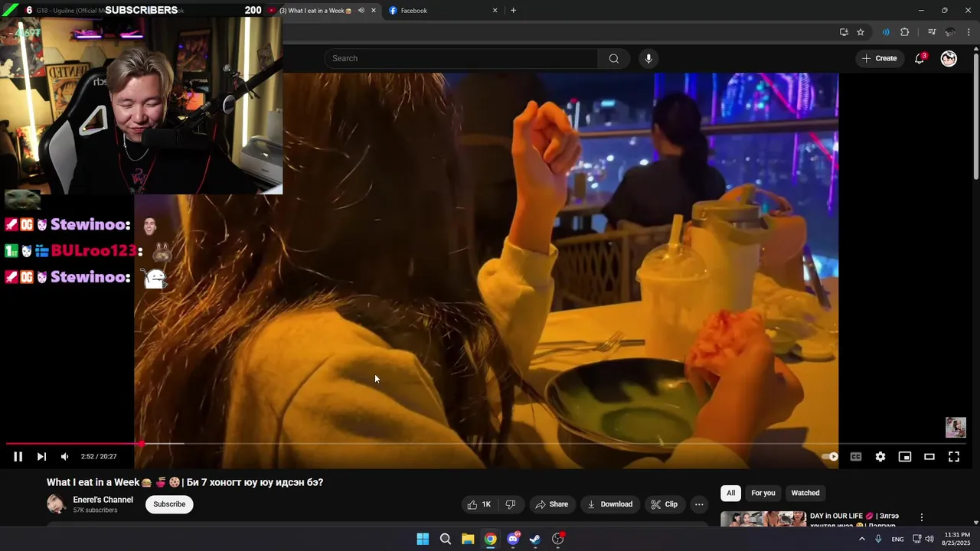The image size is (980, 551).
Task: Open the blue sound-wave extension
Action: click(886, 32)
